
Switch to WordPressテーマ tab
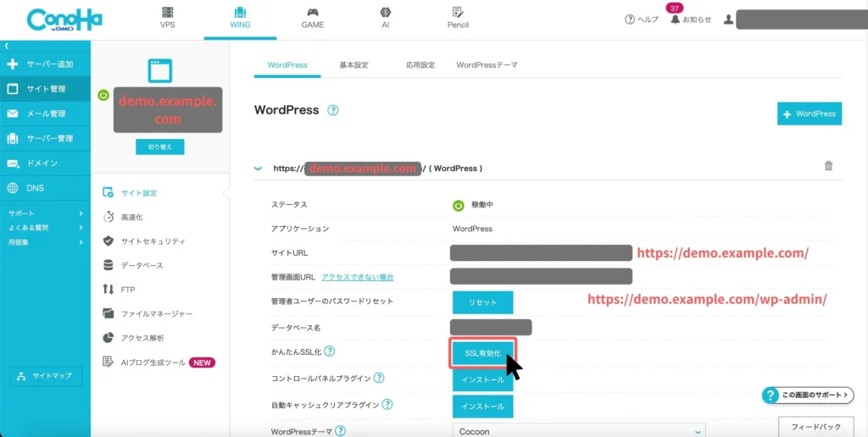[x=487, y=64]
